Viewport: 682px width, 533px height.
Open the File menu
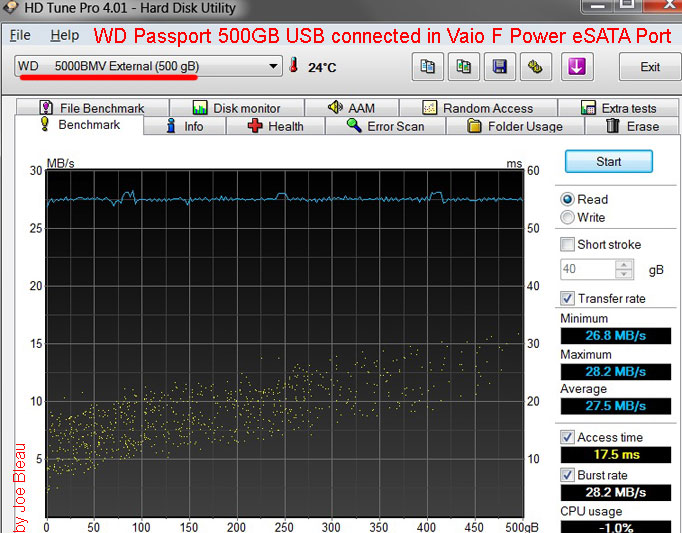[20, 35]
